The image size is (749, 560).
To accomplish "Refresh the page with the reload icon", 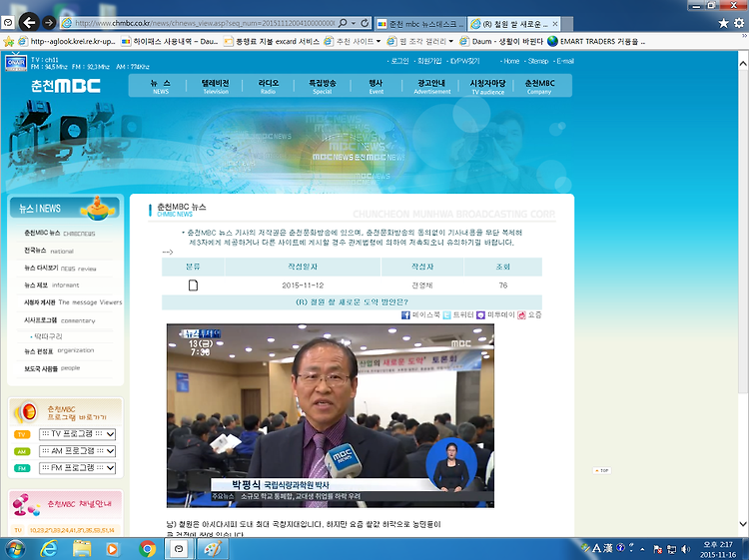I will pyautogui.click(x=365, y=23).
